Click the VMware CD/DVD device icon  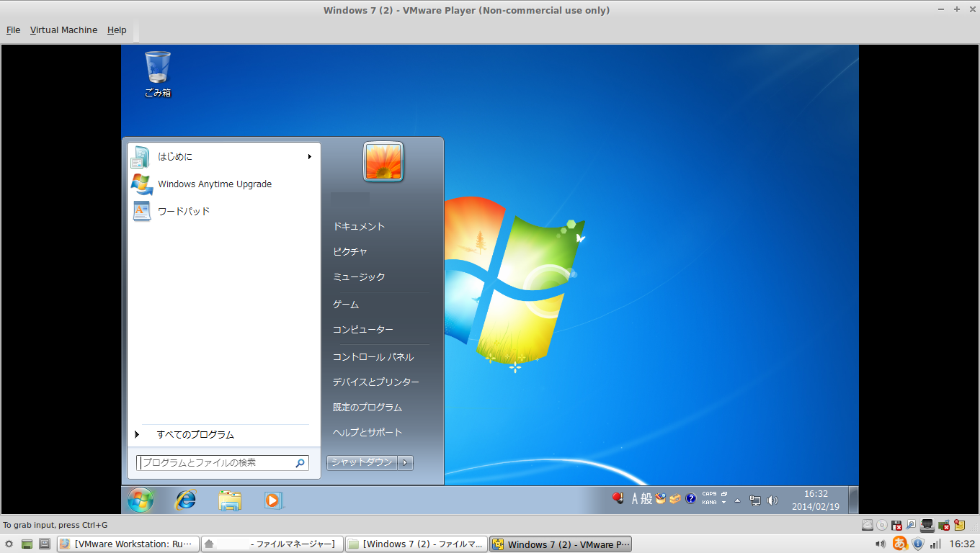pos(882,525)
